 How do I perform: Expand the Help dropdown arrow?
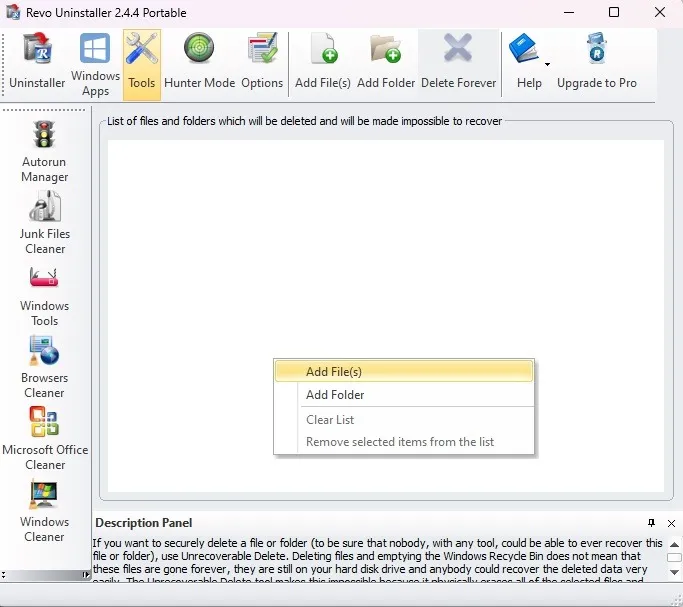pos(548,64)
